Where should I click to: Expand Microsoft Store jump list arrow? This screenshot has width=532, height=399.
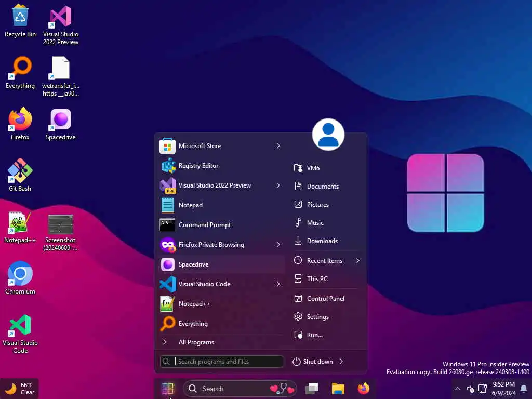[x=278, y=146]
